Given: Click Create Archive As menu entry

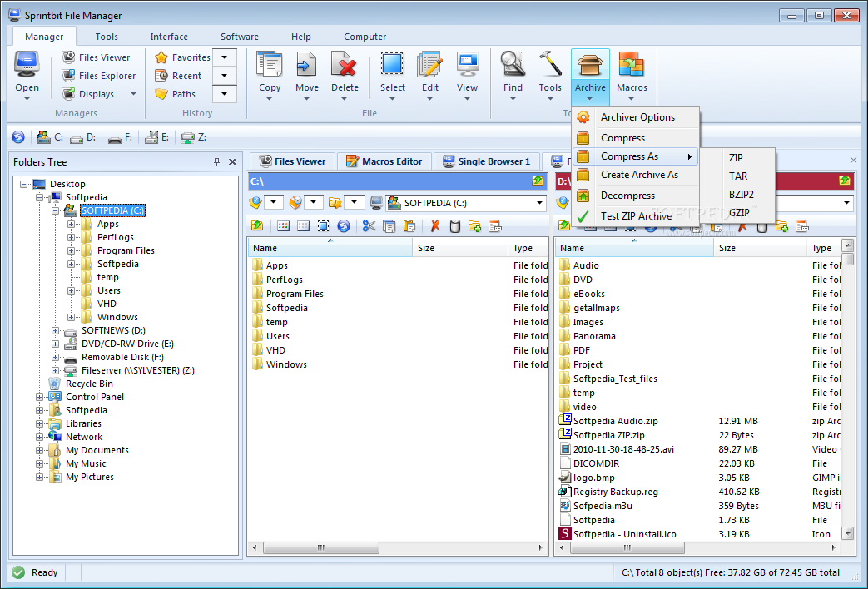Looking at the screenshot, I should click(x=636, y=175).
